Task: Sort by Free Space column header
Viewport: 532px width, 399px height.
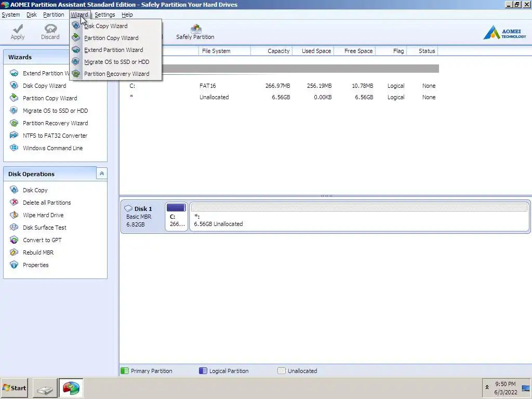Action: 354,51
